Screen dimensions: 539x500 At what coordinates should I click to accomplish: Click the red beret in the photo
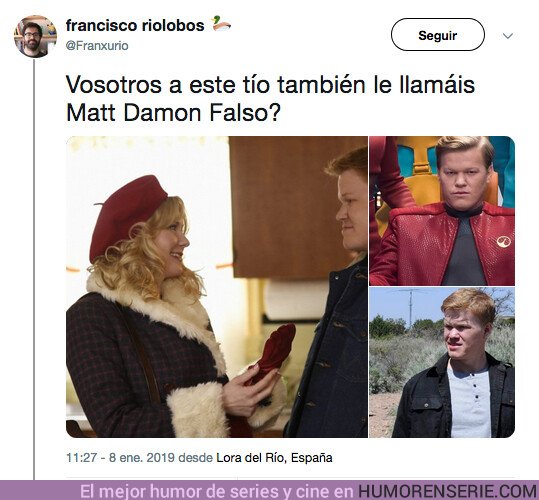click(x=126, y=215)
